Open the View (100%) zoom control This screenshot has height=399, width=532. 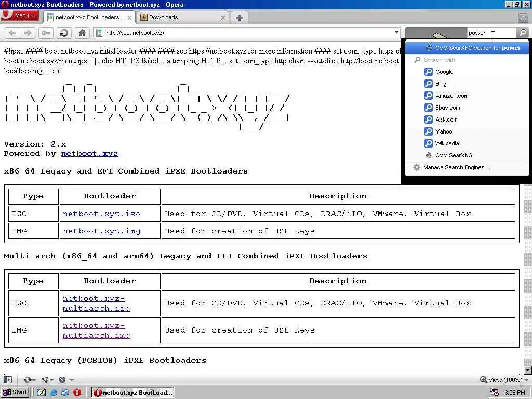(x=504, y=380)
